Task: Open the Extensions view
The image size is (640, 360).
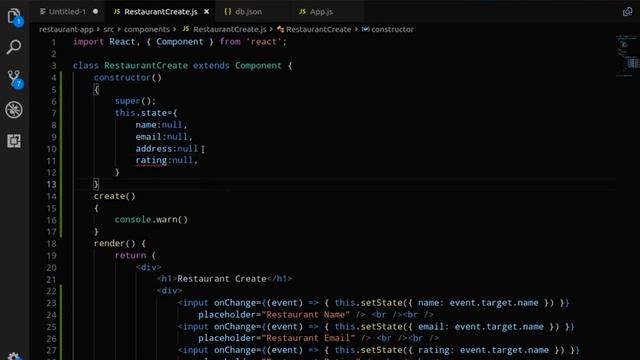Action: click(x=14, y=141)
